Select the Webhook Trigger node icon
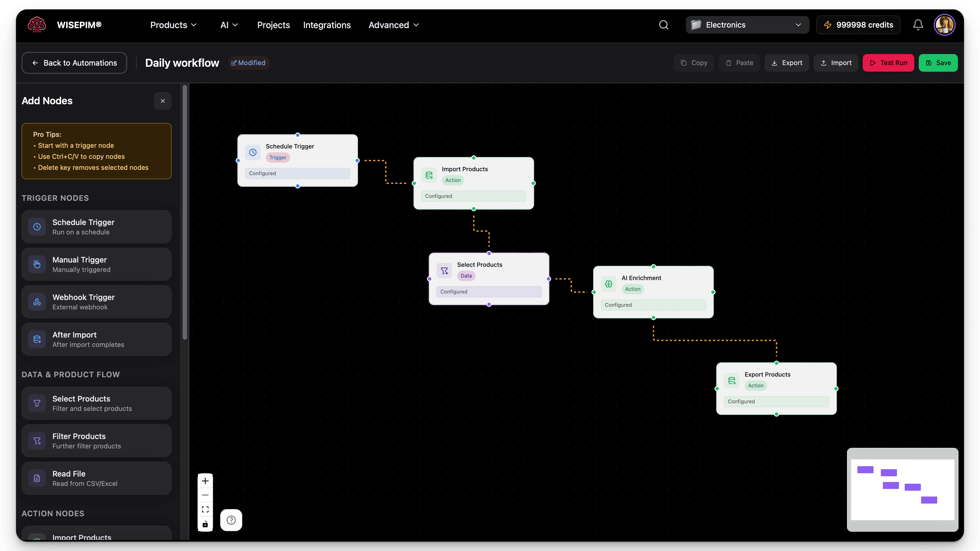980x551 pixels. 37,301
